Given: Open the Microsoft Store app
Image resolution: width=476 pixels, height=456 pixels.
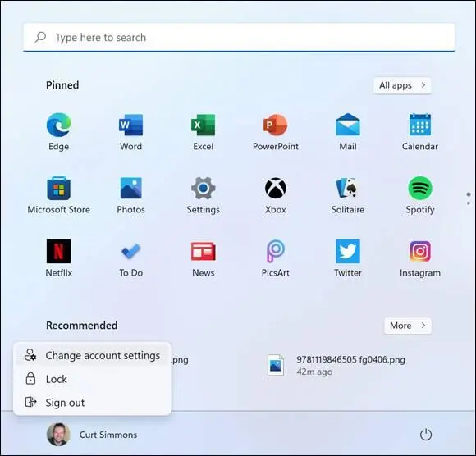Looking at the screenshot, I should tap(58, 194).
